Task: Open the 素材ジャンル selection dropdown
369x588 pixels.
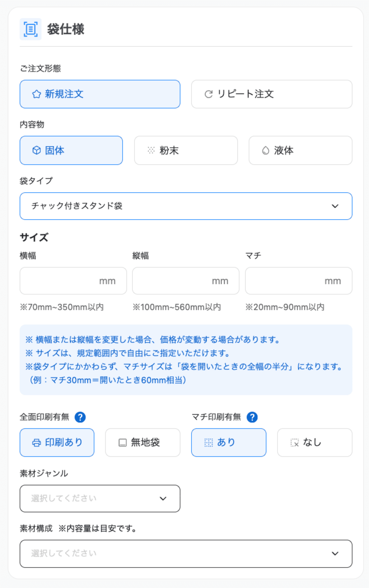Action: [100, 498]
